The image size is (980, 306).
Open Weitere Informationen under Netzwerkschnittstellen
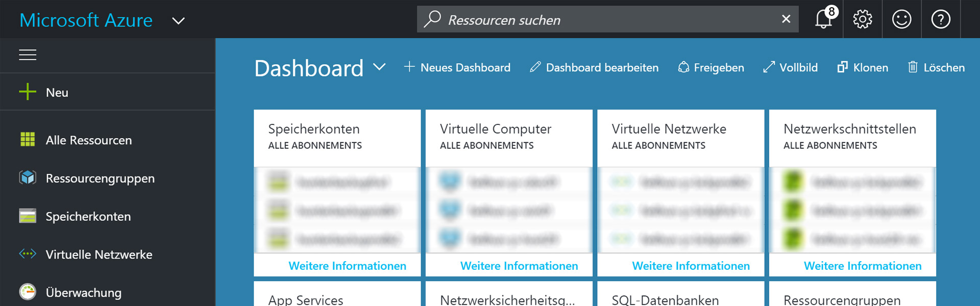(x=863, y=266)
